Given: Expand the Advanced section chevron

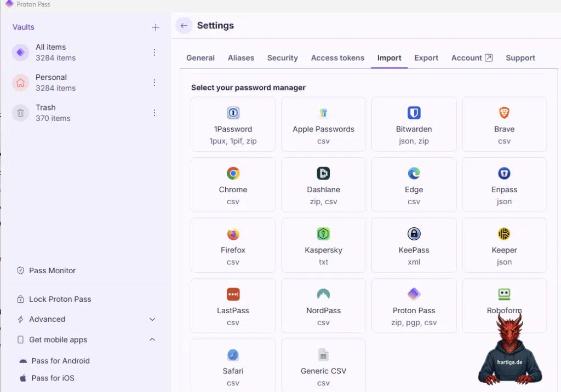Looking at the screenshot, I should (152, 319).
